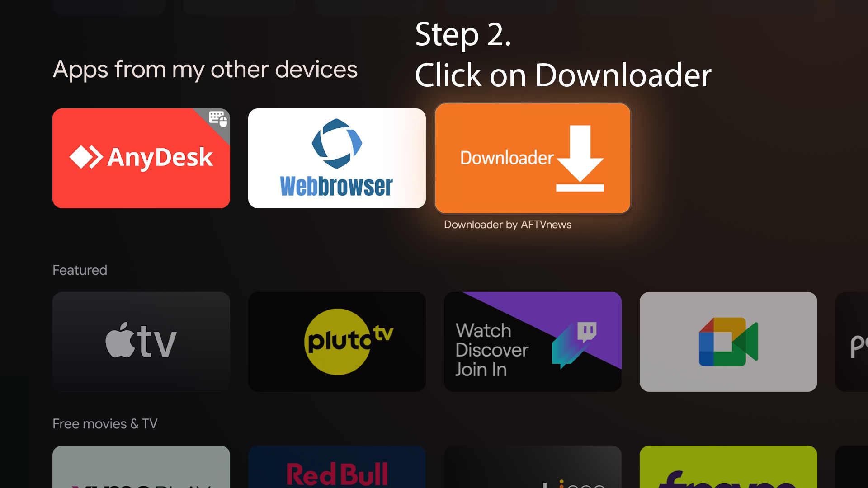Open the AnyDesk remote desktop app

(142, 158)
